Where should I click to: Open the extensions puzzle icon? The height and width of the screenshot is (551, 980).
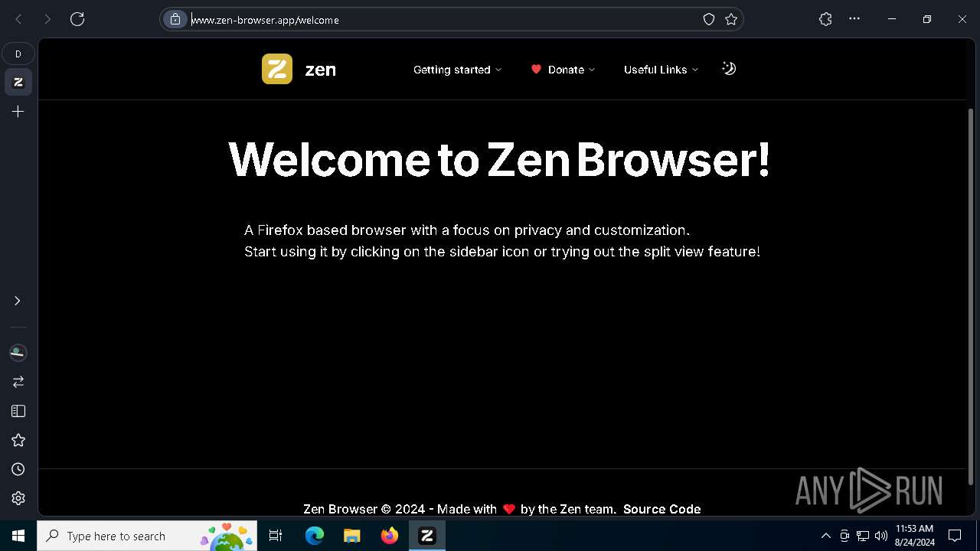pos(825,19)
